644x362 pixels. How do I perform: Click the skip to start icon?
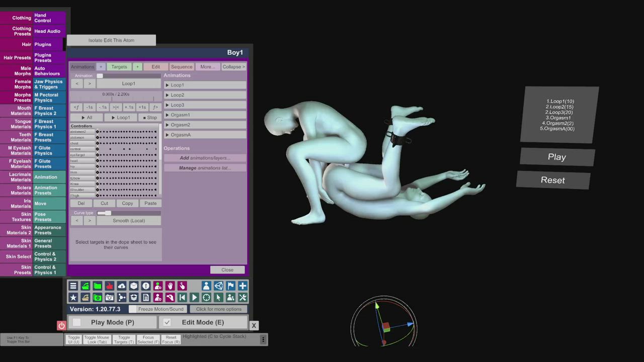coord(182,298)
